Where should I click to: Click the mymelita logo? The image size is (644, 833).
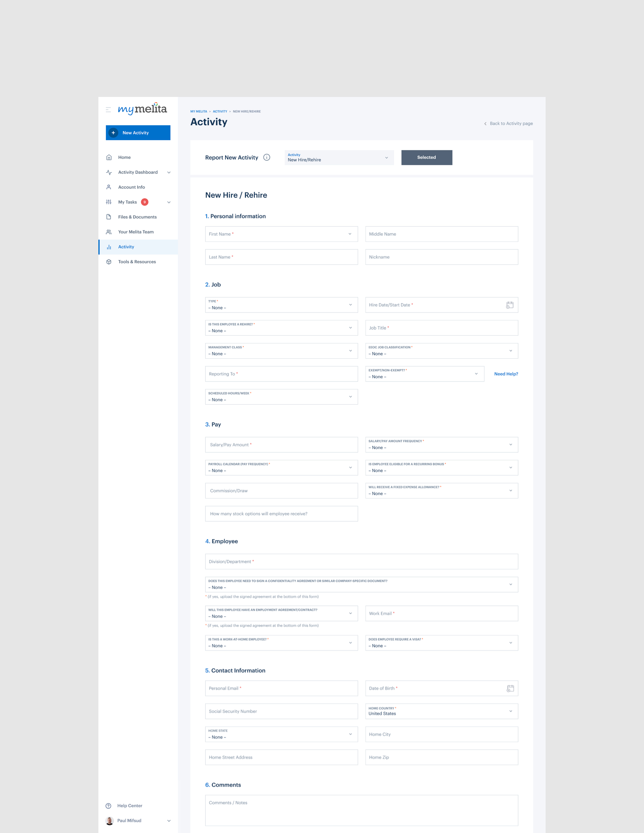(142, 109)
